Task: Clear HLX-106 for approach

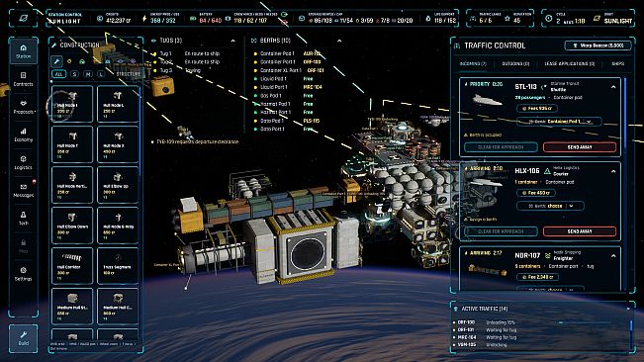Action: point(501,231)
